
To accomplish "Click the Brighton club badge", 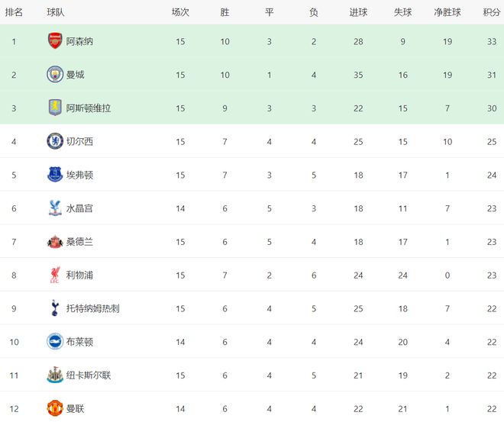I will click(x=55, y=342).
